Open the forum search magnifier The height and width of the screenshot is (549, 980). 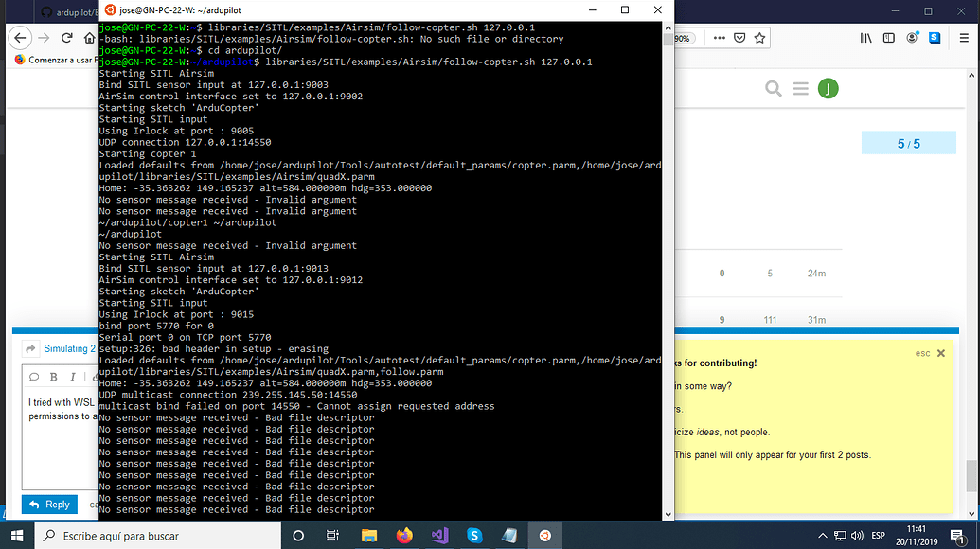(774, 87)
